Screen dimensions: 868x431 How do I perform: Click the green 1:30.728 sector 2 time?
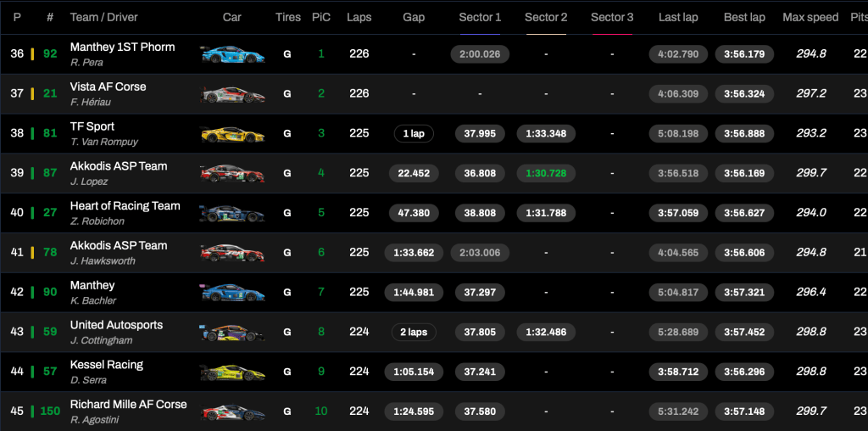click(546, 173)
